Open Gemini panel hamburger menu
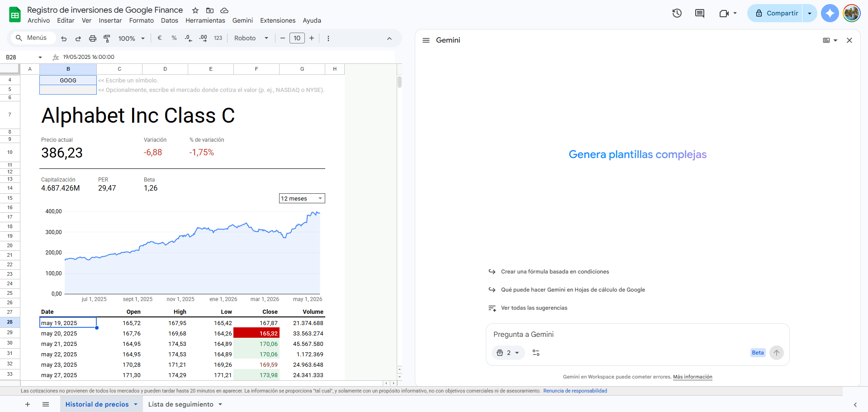This screenshot has height=412, width=868. (x=426, y=40)
